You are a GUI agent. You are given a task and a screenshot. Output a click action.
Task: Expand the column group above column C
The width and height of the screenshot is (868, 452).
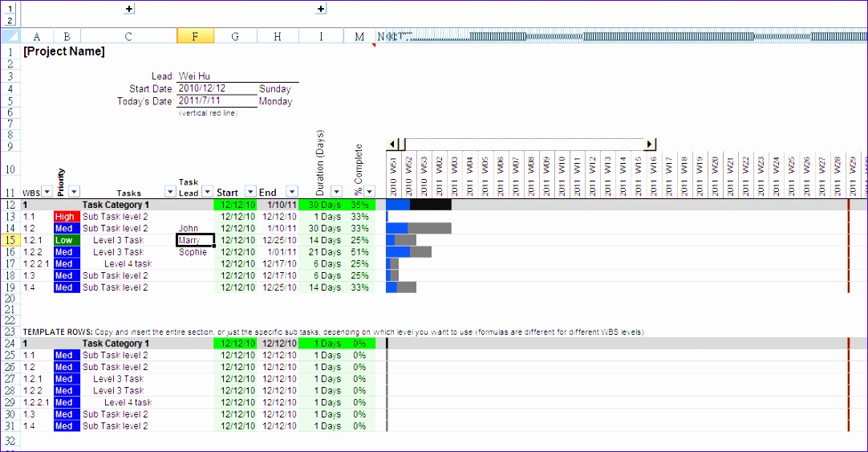click(129, 9)
